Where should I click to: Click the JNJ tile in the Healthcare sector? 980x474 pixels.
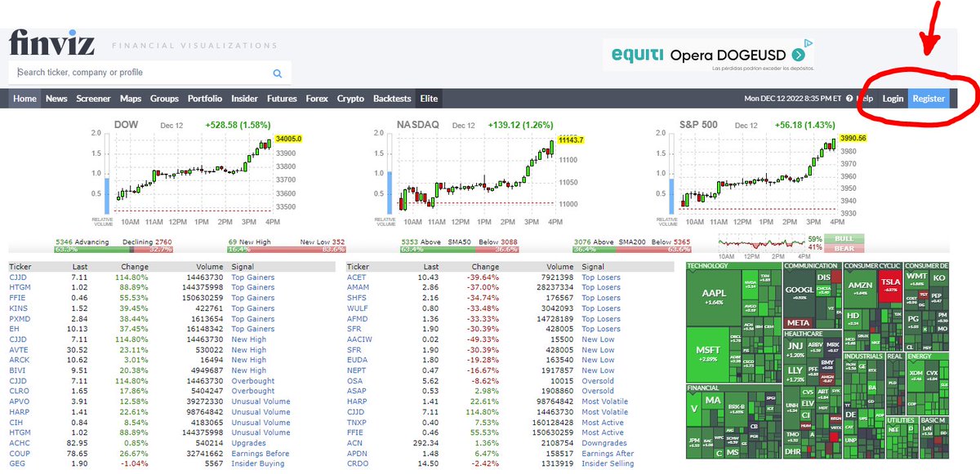(x=795, y=351)
